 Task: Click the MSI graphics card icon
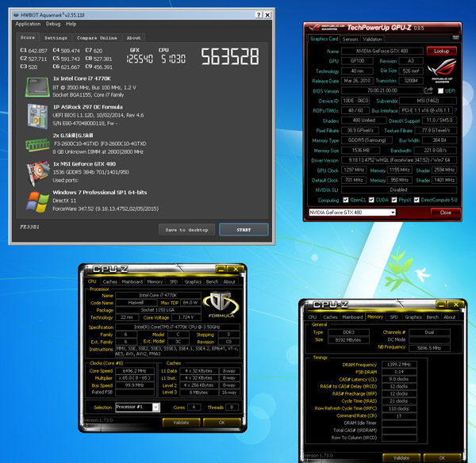tap(37, 173)
